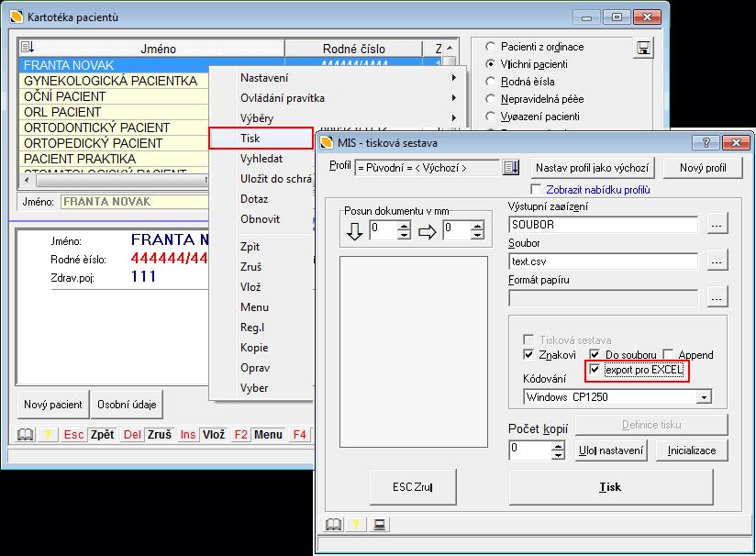Select Vyřazení pacienti radio option
The image size is (756, 556).
(490, 117)
